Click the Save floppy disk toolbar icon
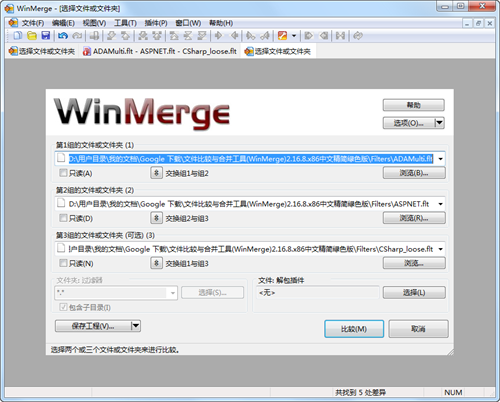Image resolution: width=500 pixels, height=402 pixels. [46, 35]
